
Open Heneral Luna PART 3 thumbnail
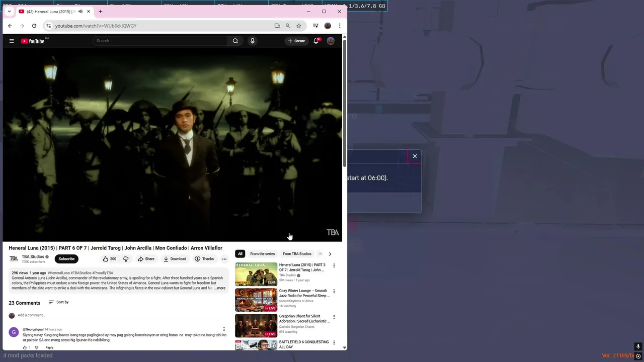(256, 274)
